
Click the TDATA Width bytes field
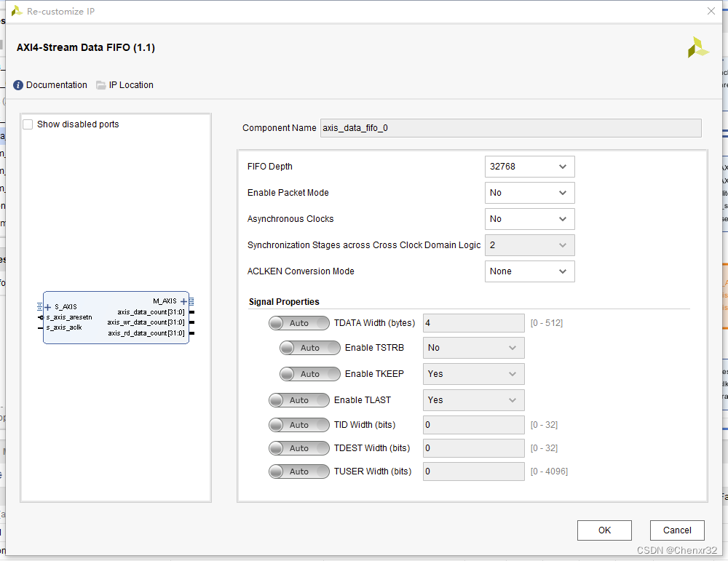coord(474,323)
